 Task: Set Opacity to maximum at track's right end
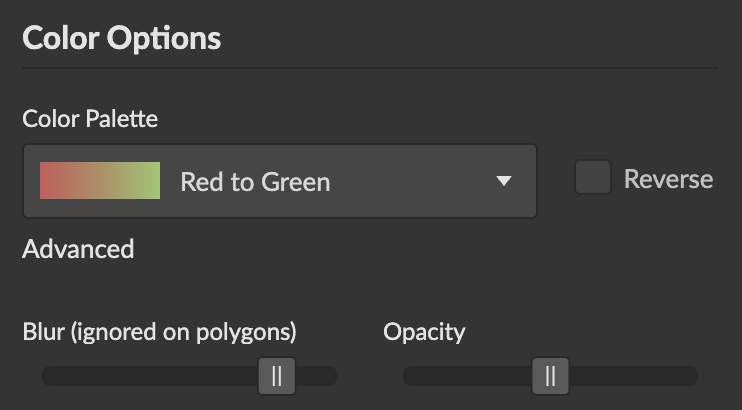[693, 376]
